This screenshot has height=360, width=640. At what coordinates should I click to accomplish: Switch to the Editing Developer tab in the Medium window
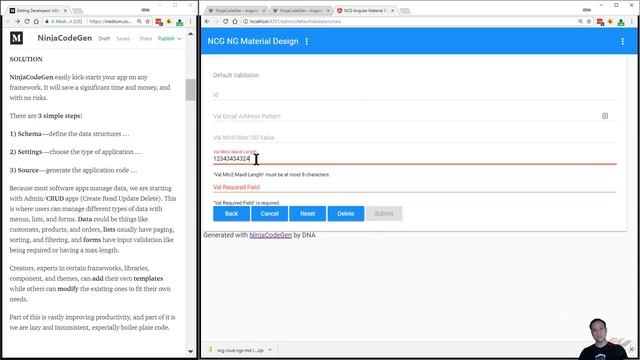click(x=39, y=10)
